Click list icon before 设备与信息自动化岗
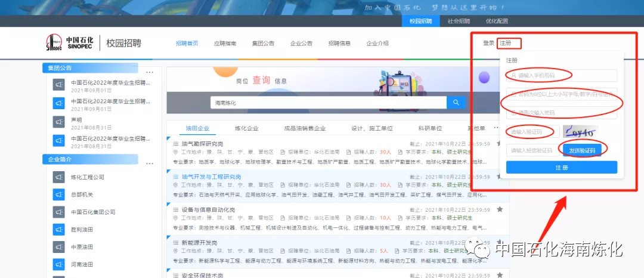The height and width of the screenshot is (278, 644). point(176,210)
